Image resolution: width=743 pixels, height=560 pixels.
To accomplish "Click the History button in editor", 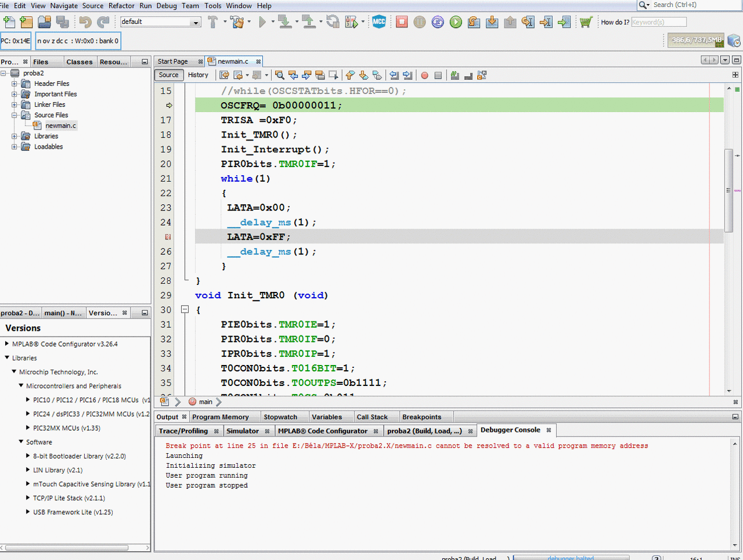I will 198,75.
